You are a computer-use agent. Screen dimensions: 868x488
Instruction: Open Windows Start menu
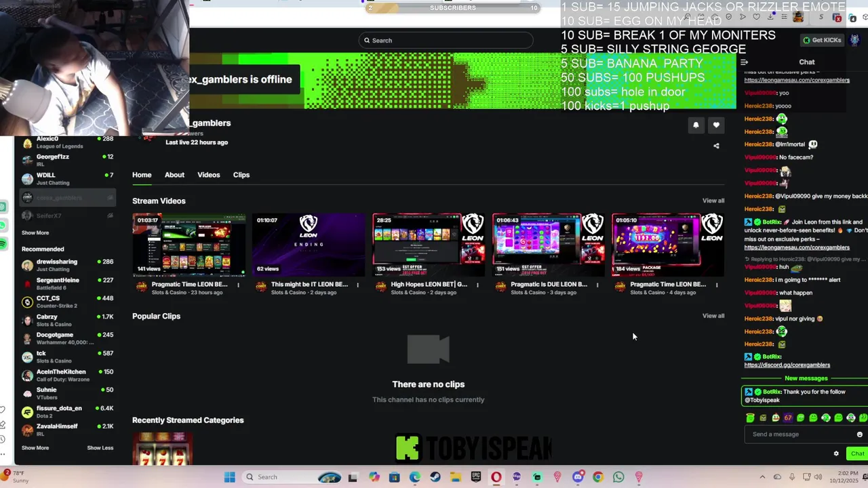coord(229,477)
